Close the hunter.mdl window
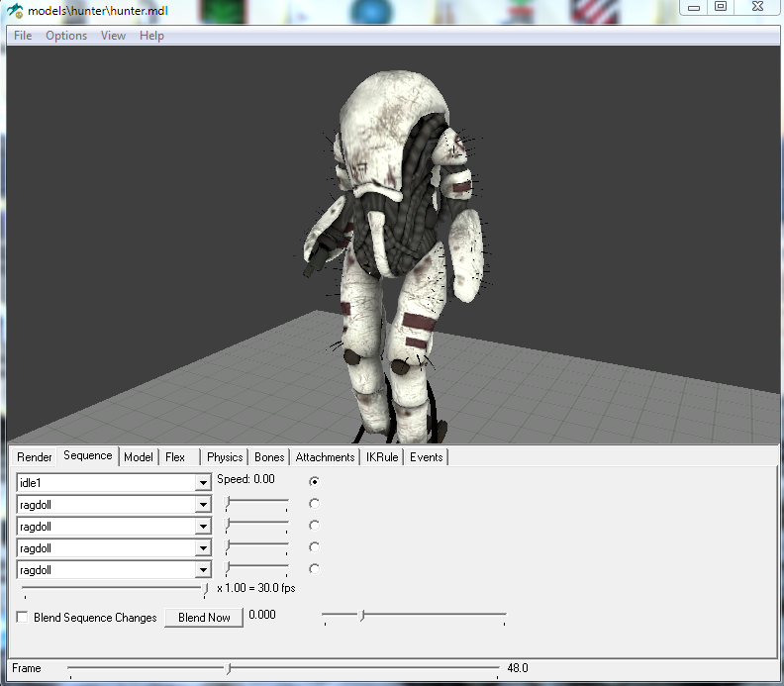The width and height of the screenshot is (784, 686). (757, 7)
